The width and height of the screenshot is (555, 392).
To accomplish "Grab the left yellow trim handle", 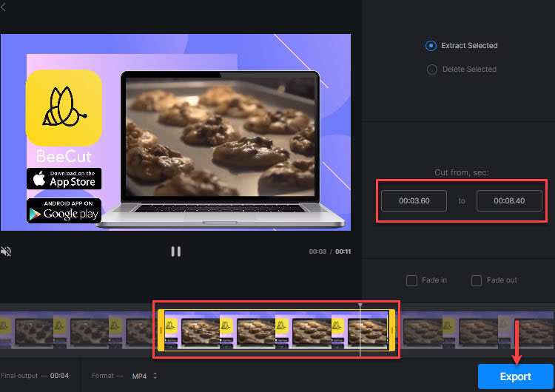I will point(161,331).
